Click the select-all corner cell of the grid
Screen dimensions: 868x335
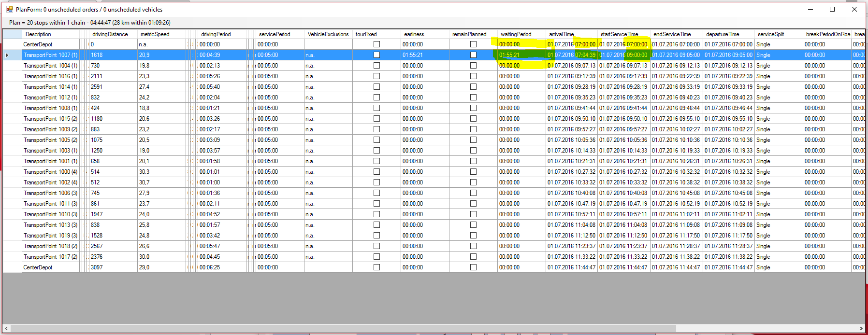click(12, 34)
